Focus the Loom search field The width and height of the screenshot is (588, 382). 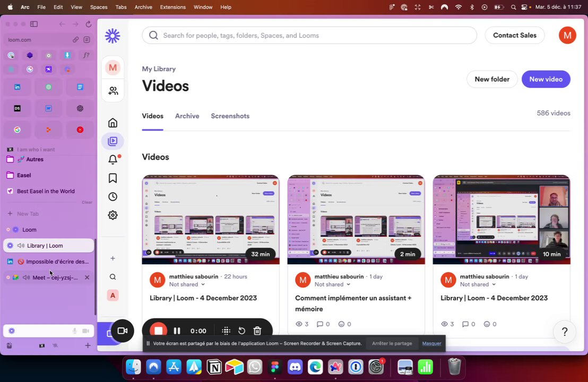pos(309,35)
